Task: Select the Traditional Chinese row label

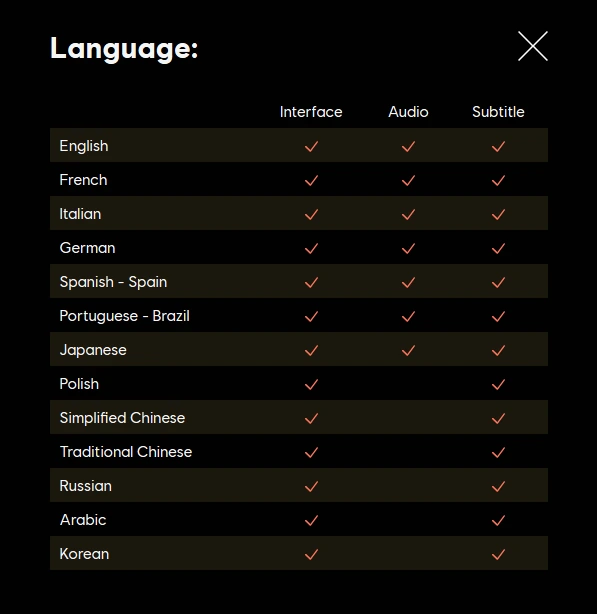Action: 126,452
